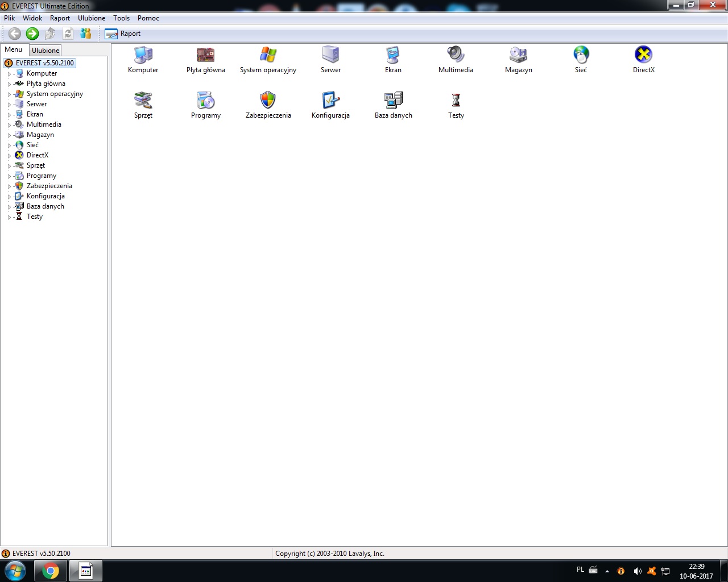The image size is (728, 582).
Task: Open Google Chrome from the taskbar
Action: tap(51, 571)
